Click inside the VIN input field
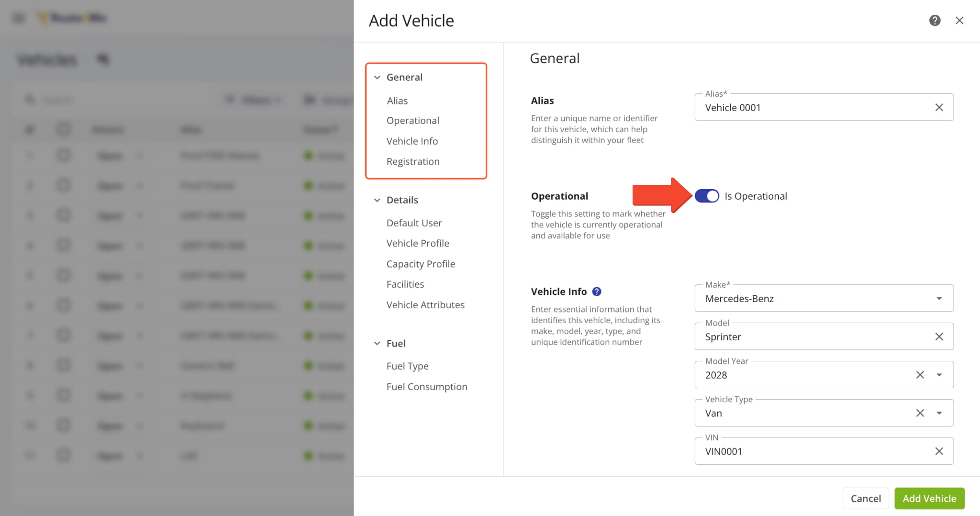This screenshot has width=980, height=516. tap(790, 450)
